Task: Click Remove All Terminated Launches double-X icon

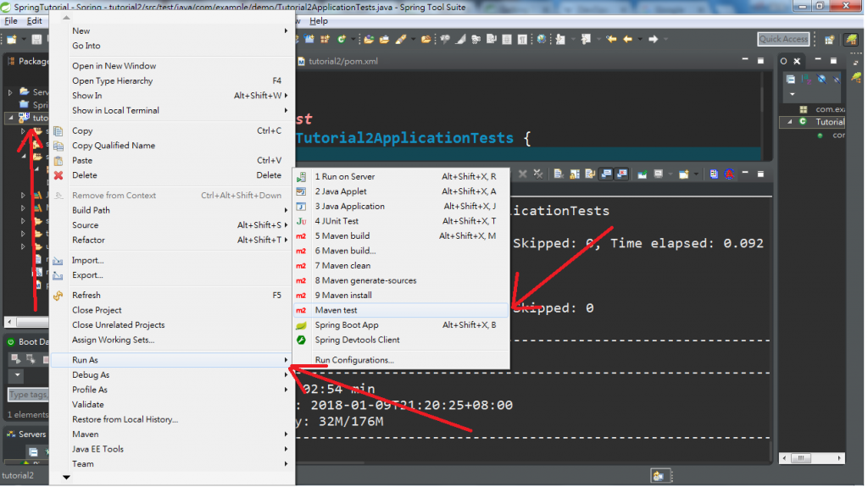Action: pos(537,174)
